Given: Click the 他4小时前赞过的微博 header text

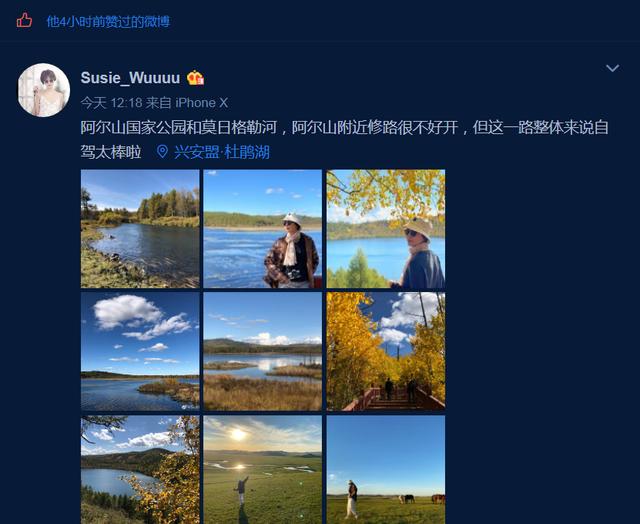Looking at the screenshot, I should tap(108, 21).
